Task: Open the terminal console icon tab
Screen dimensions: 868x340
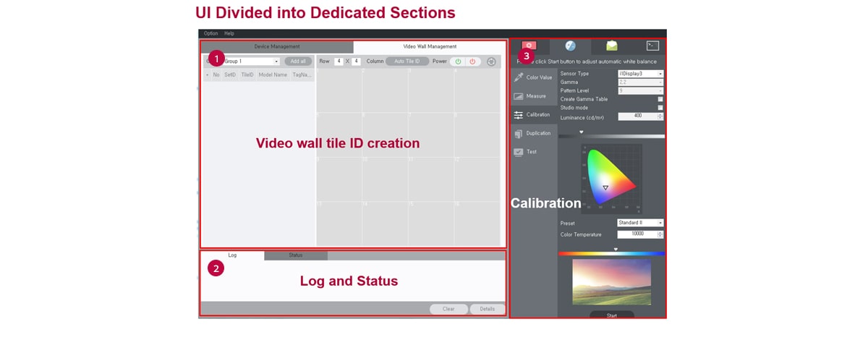Action: coord(652,46)
